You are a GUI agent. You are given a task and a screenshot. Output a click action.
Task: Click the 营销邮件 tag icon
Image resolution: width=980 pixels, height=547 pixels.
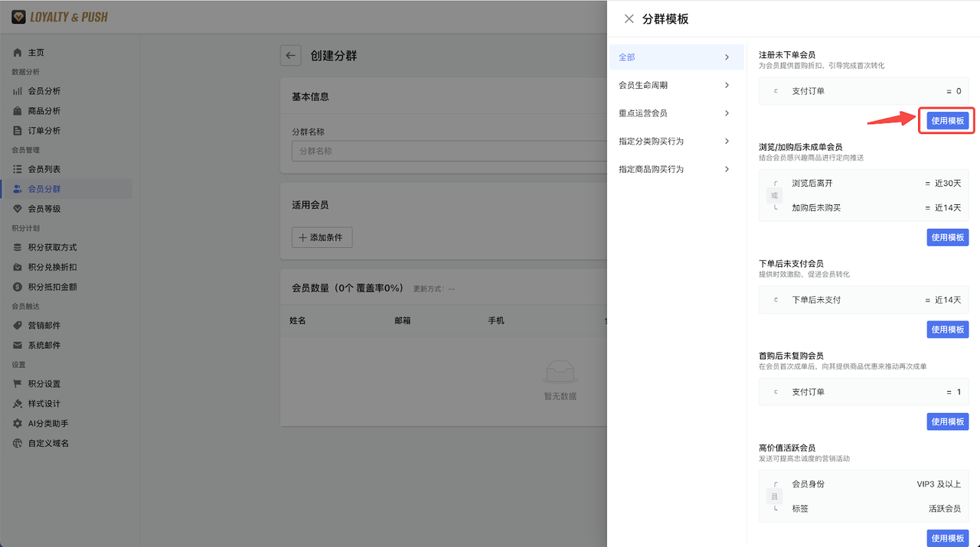pyautogui.click(x=18, y=325)
